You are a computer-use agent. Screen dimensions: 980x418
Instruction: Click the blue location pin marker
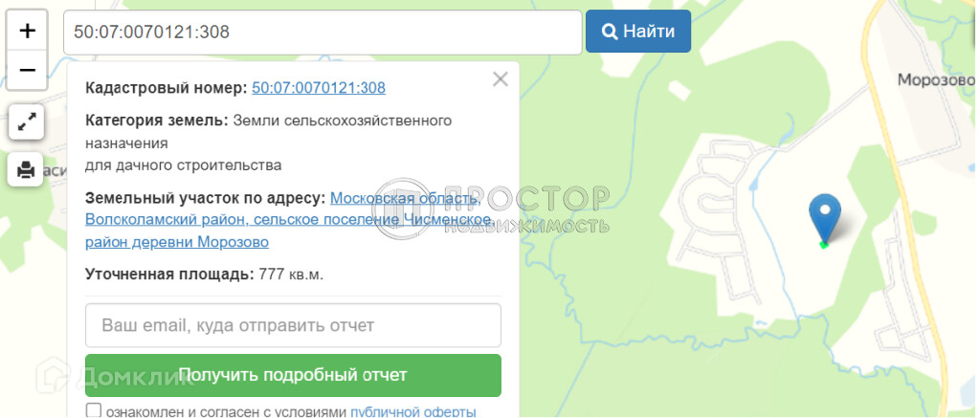[x=824, y=217]
